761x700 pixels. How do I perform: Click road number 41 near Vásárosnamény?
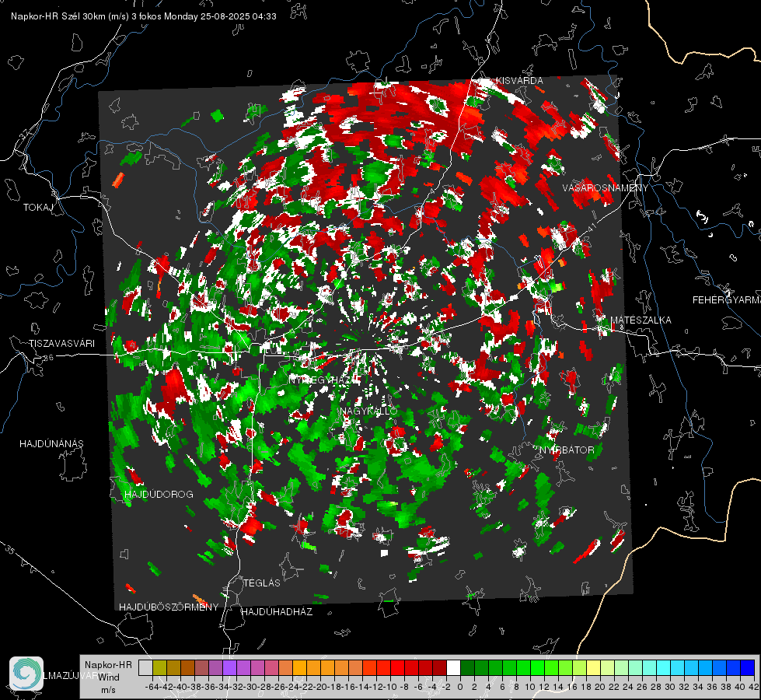(591, 227)
